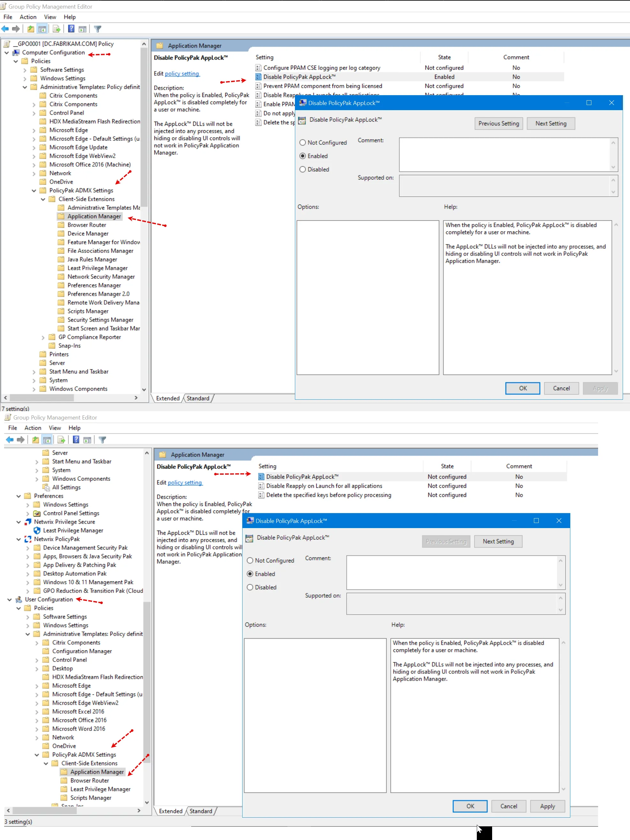Switch to the Standard tab in the lower window
This screenshot has width=630, height=840.
click(x=201, y=811)
